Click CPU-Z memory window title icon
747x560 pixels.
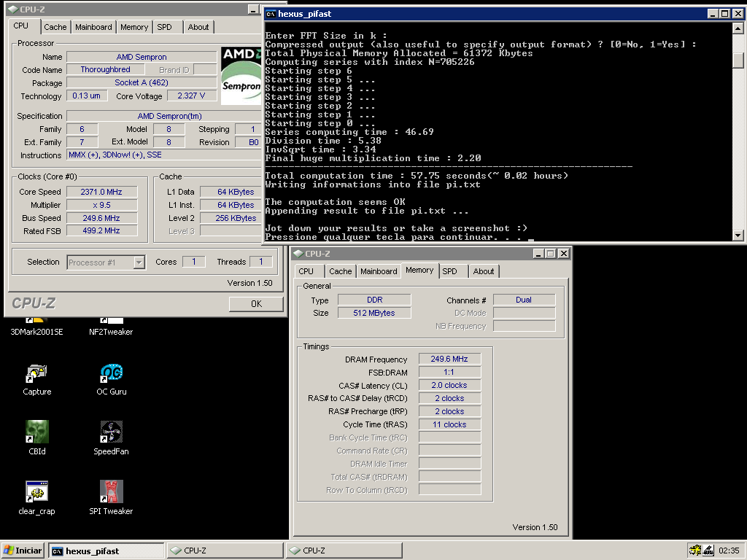(298, 253)
